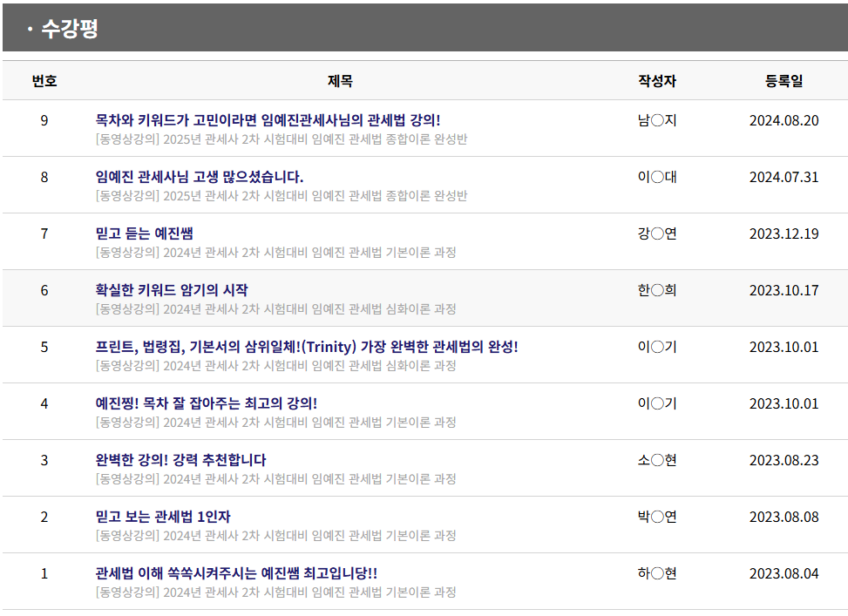Click author name '소○현'
This screenshot has height=616, width=848.
(x=657, y=460)
